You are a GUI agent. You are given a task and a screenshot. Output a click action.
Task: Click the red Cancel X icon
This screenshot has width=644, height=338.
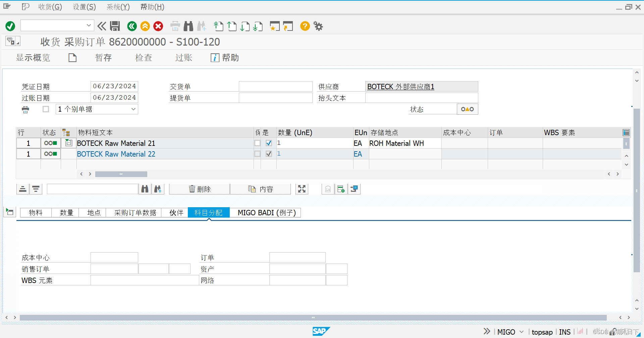coord(158,26)
